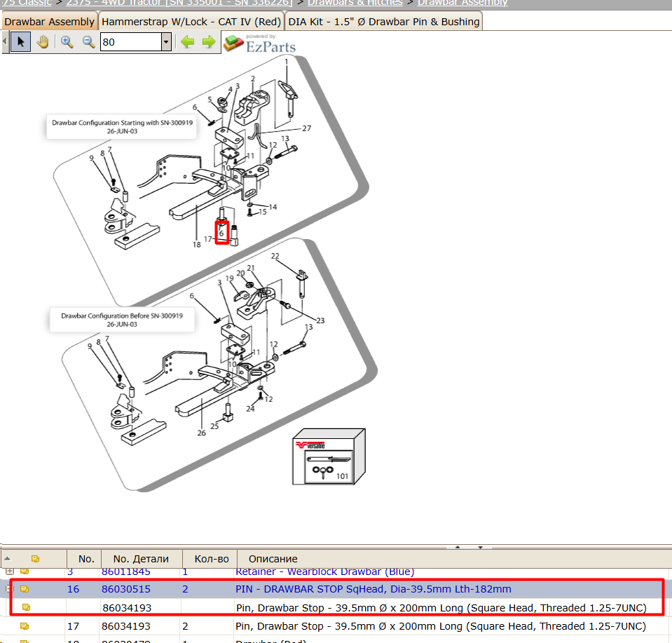Open the zoom level dropdown arrow
The width and height of the screenshot is (672, 643).
tap(166, 42)
